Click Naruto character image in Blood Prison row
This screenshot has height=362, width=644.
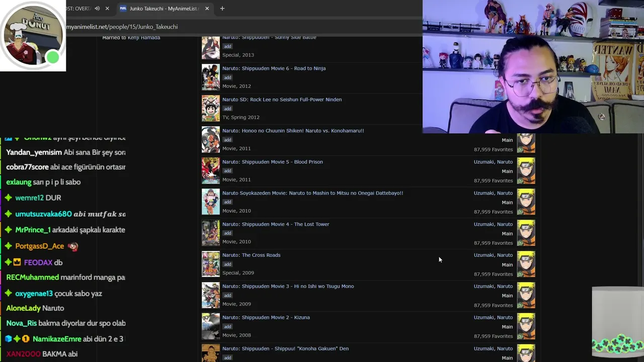point(526,170)
